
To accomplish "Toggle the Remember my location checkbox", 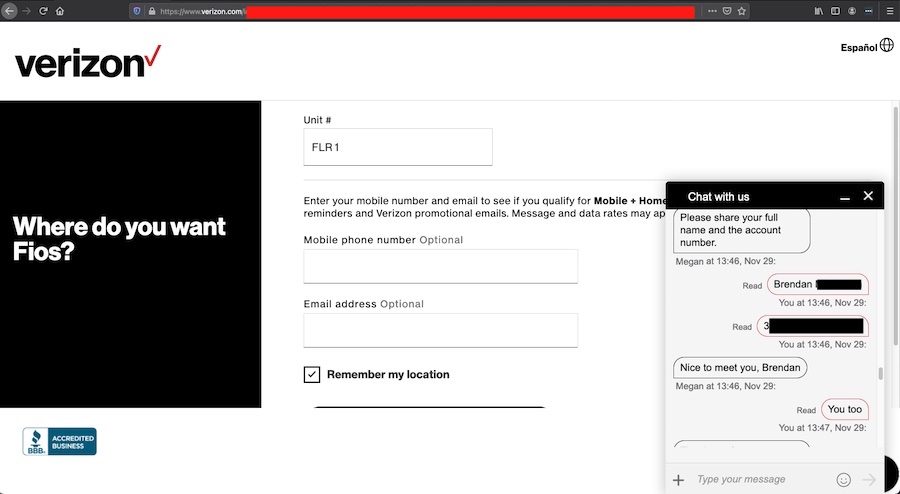I will point(312,374).
